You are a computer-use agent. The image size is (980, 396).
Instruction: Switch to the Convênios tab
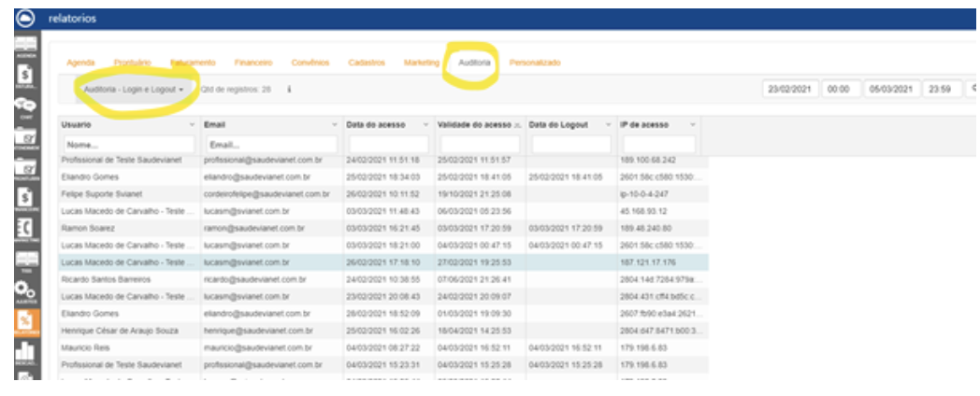click(x=310, y=64)
